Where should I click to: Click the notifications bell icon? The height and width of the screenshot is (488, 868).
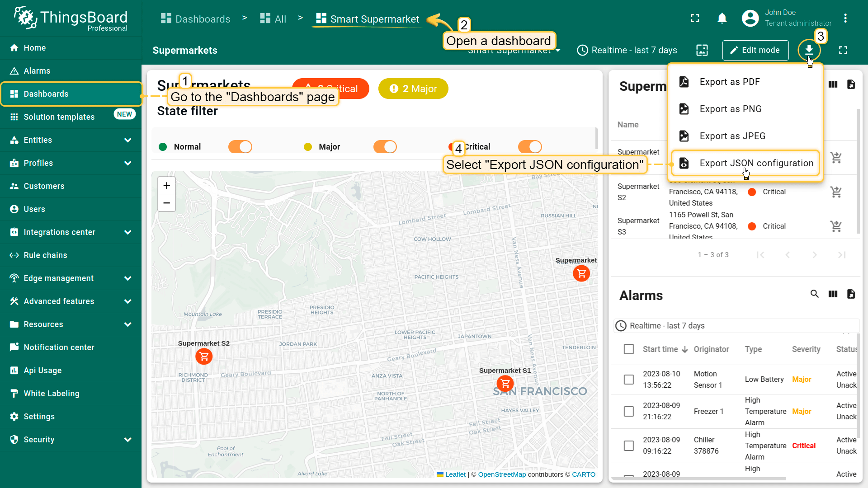722,19
